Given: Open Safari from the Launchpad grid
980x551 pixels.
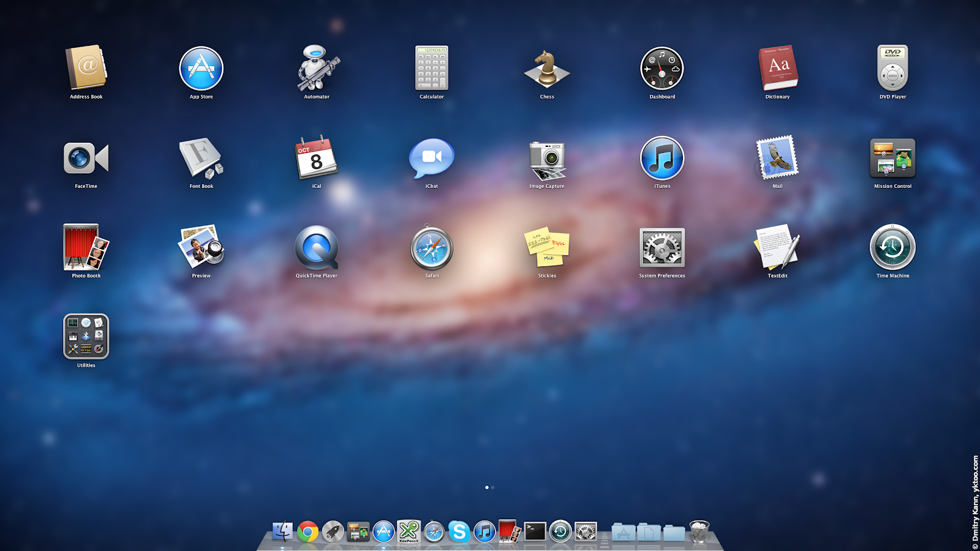Looking at the screenshot, I should coord(432,248).
